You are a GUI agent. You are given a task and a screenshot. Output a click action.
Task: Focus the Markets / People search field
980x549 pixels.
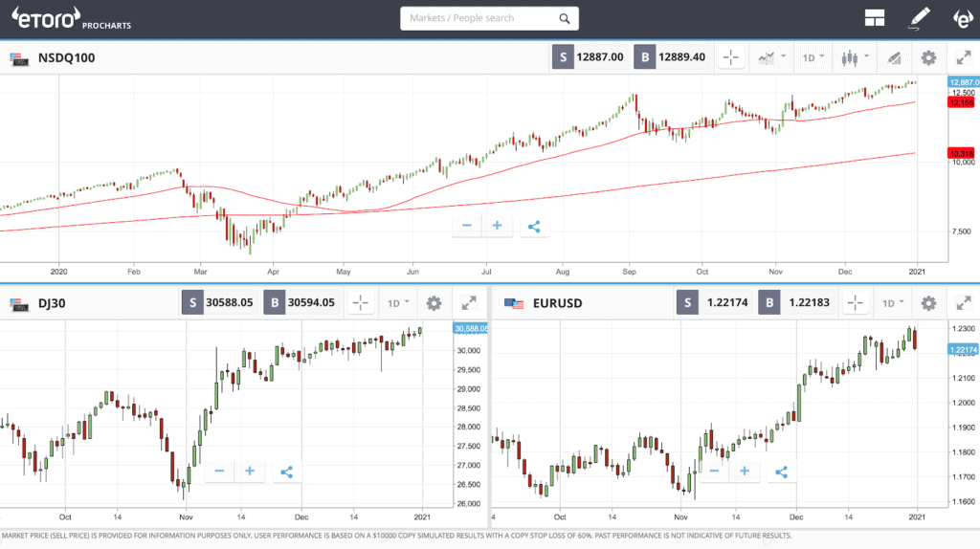tap(489, 19)
